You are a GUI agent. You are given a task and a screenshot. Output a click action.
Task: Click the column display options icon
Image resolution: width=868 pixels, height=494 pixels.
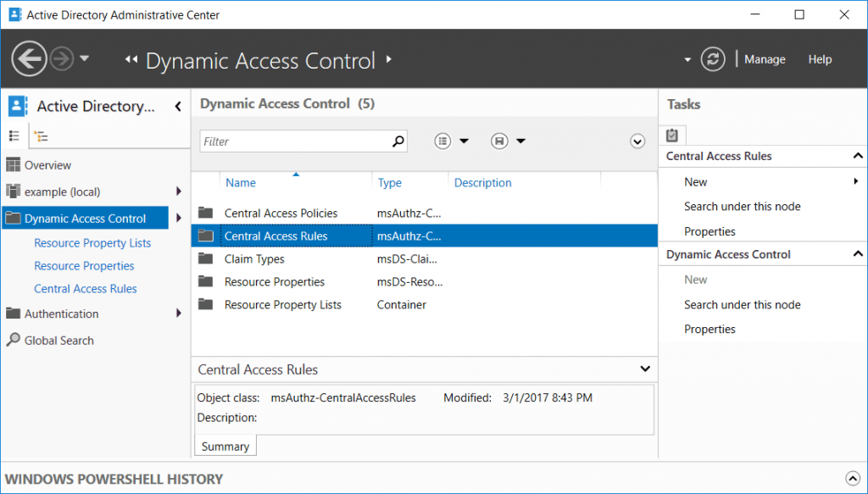(442, 141)
